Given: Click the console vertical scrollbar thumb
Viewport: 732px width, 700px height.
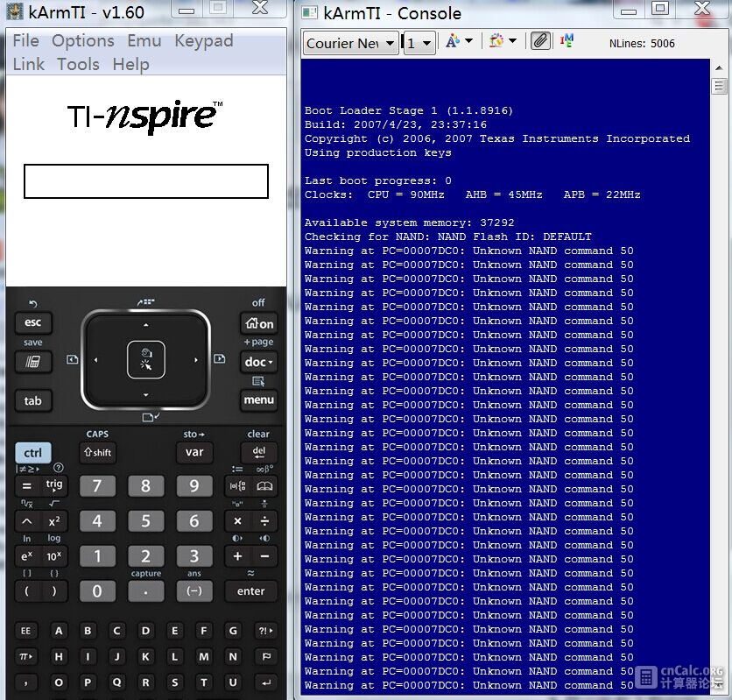Looking at the screenshot, I should point(719,86).
